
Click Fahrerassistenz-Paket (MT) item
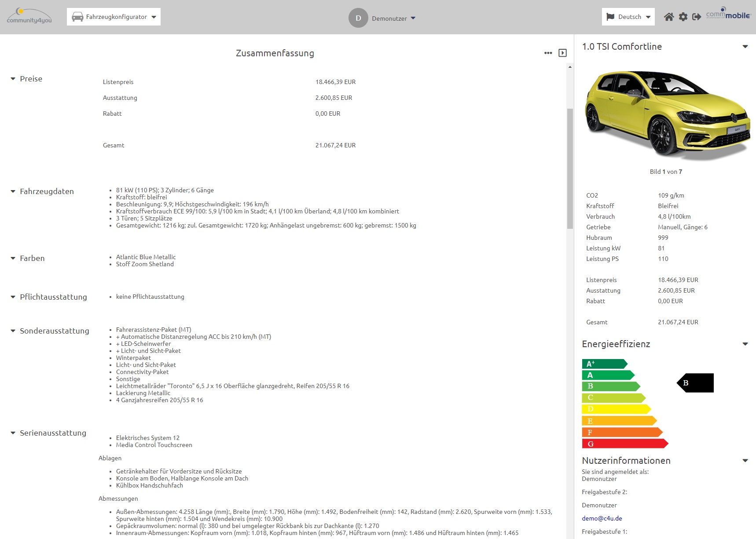[x=154, y=330]
